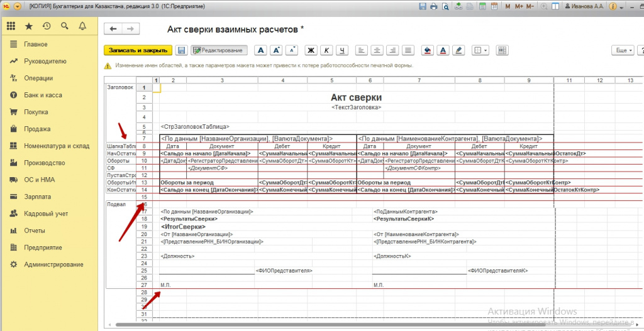
Task: Go back with the left arrow button
Action: coord(113,29)
